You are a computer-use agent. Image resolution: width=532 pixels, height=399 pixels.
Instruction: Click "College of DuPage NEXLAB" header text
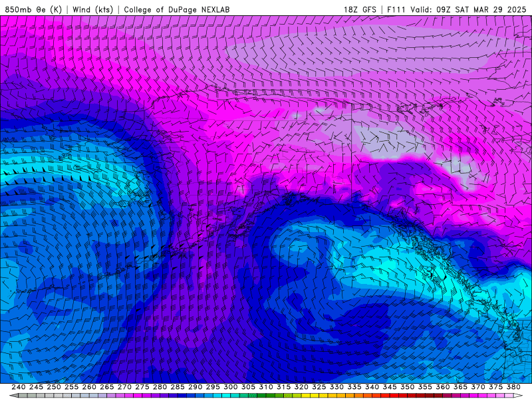(x=176, y=9)
